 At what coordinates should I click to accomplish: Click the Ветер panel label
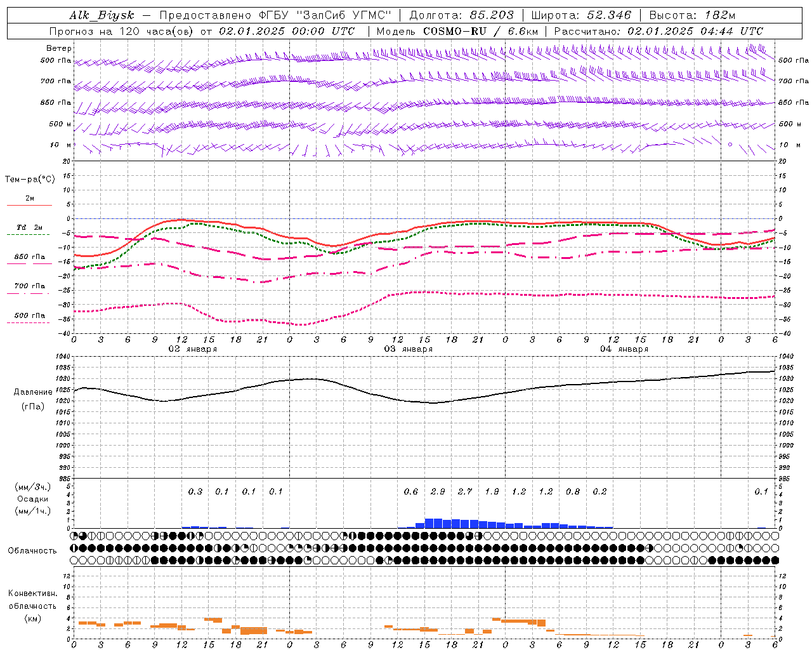tap(59, 48)
